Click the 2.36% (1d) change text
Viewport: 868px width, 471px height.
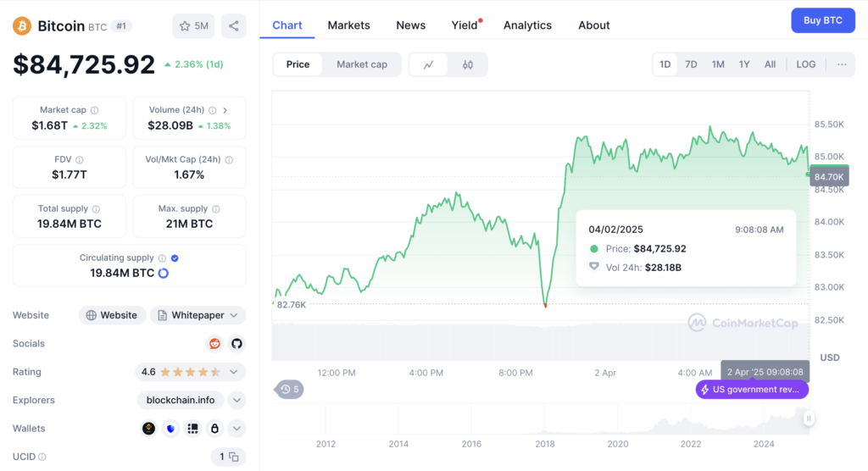(194, 64)
